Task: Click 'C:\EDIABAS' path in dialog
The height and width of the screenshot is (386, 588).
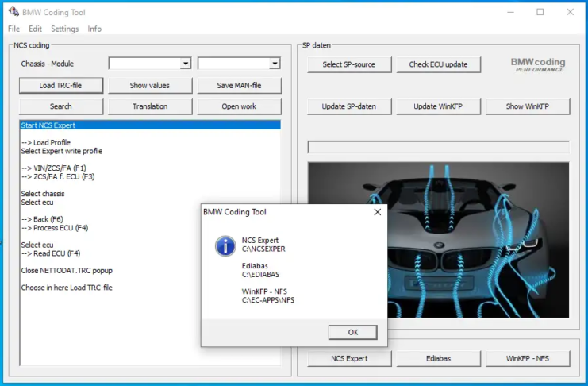Action: click(260, 275)
